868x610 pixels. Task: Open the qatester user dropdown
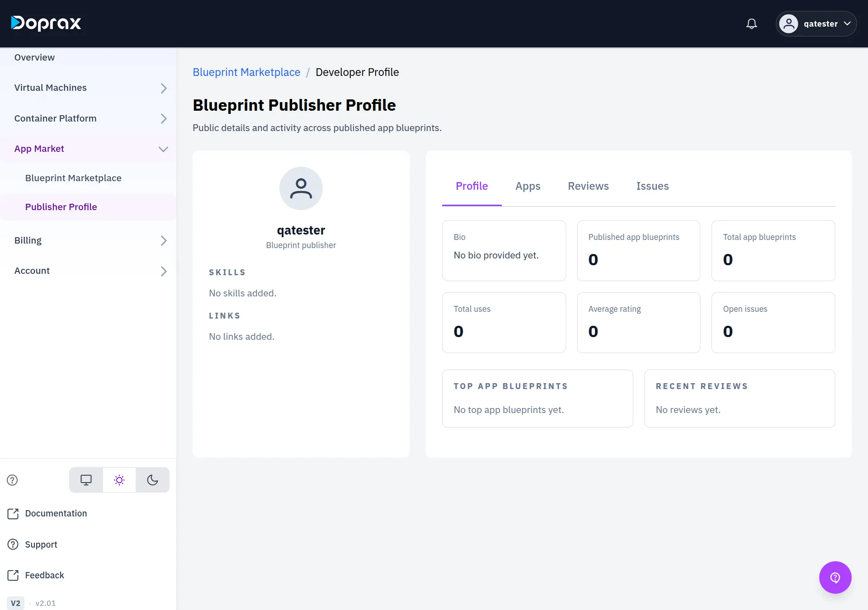(x=816, y=23)
